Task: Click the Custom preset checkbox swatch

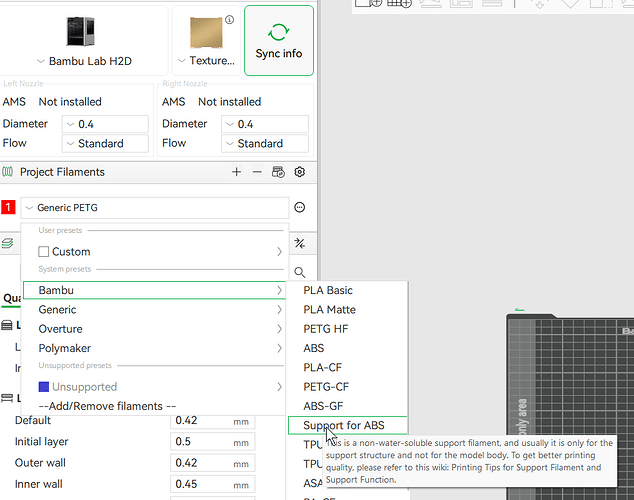Action: coord(44,252)
